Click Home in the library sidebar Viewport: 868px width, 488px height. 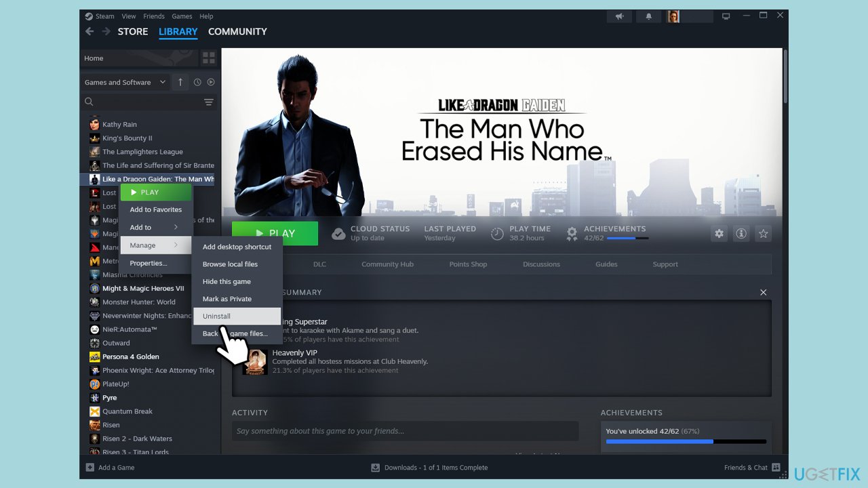[x=140, y=58]
